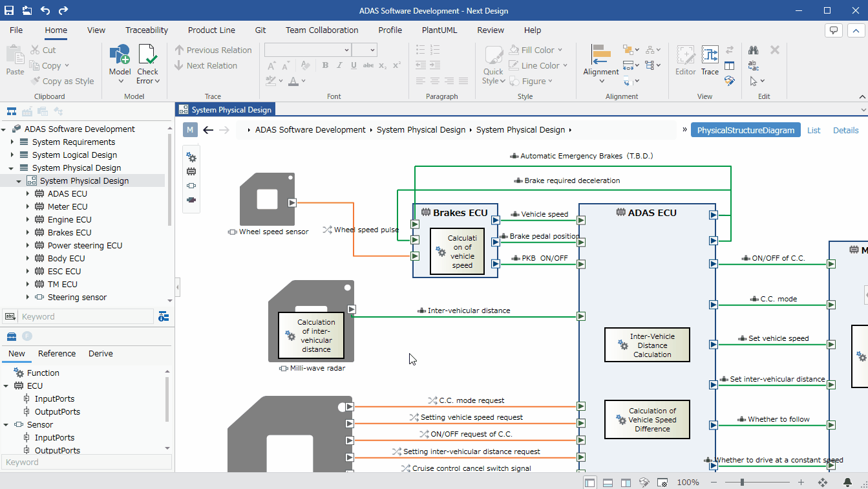The image size is (868, 489).
Task: Click the filter icon next to keyword search
Action: (x=164, y=316)
